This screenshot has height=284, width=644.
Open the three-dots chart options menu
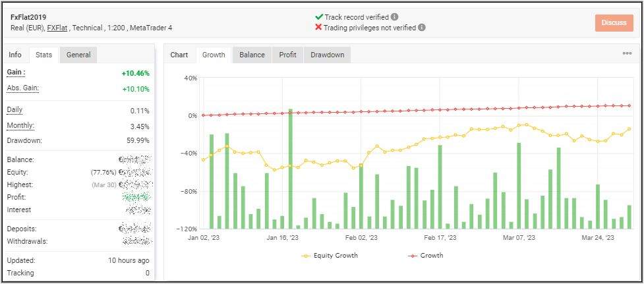[627, 54]
